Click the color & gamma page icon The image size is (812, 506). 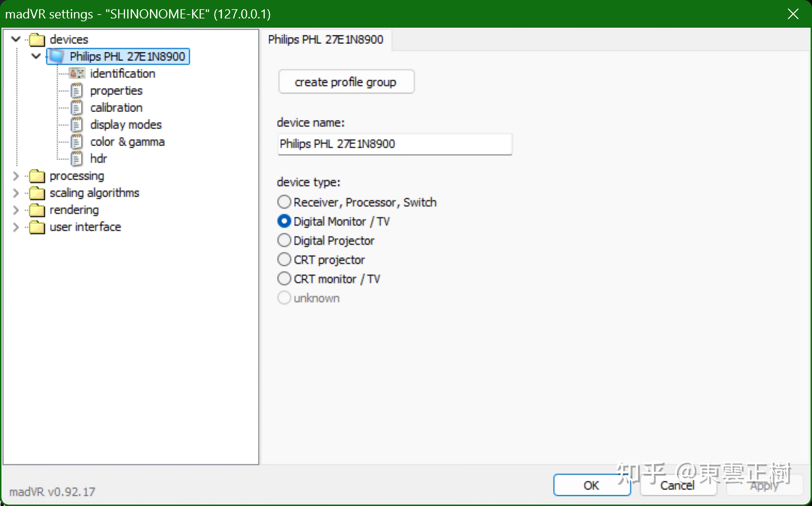click(x=76, y=142)
